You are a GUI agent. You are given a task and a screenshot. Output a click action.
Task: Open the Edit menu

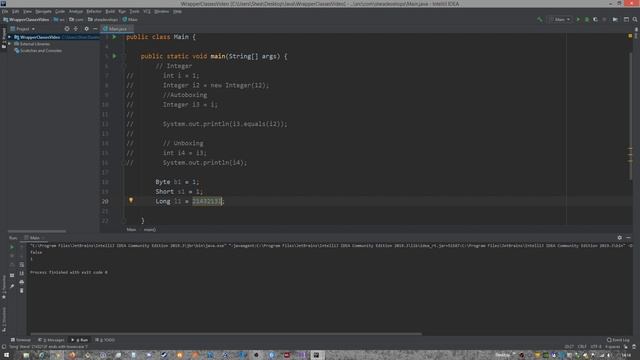pyautogui.click(x=16, y=11)
